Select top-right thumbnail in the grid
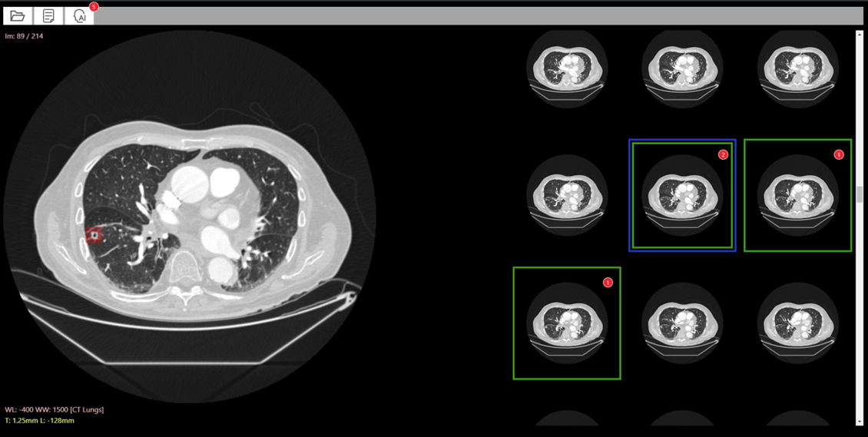 (x=797, y=68)
